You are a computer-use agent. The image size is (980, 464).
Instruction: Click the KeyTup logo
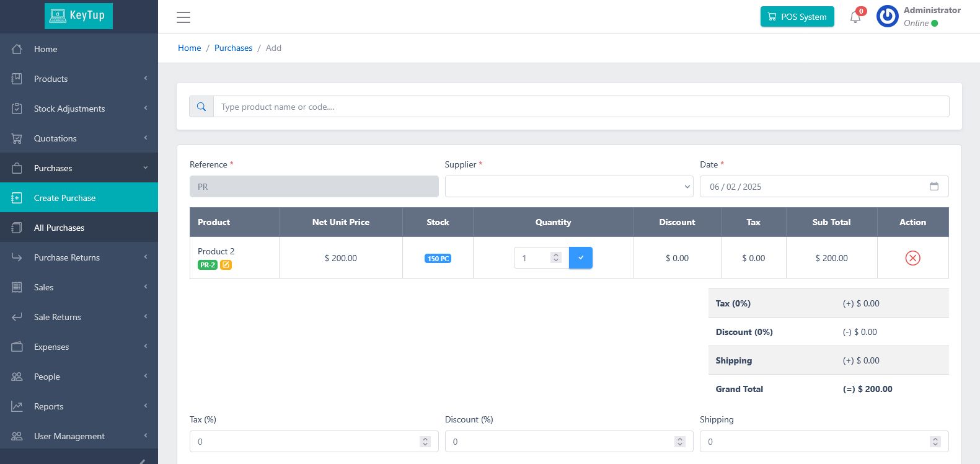pos(79,16)
